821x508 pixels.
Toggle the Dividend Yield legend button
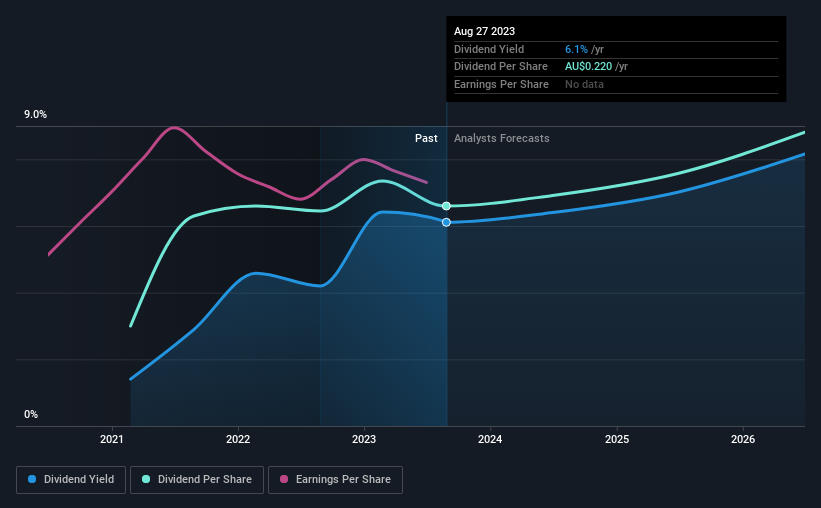click(x=71, y=480)
